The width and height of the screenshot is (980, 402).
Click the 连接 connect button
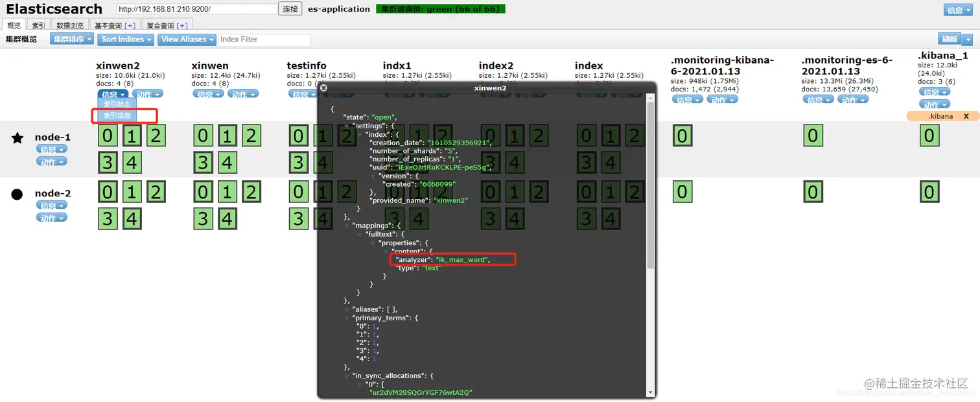(x=290, y=9)
